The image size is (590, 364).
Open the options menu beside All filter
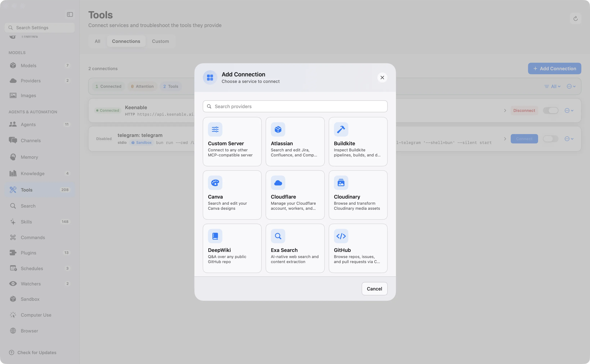571,86
